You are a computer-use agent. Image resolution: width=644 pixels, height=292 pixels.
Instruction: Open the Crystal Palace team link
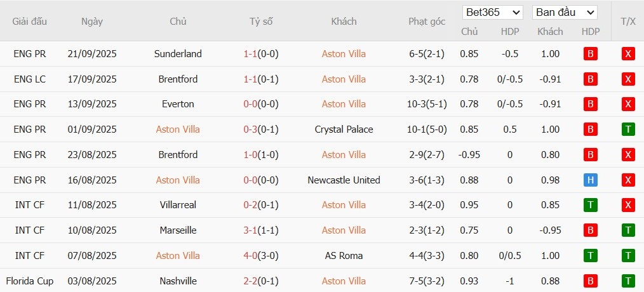point(344,129)
